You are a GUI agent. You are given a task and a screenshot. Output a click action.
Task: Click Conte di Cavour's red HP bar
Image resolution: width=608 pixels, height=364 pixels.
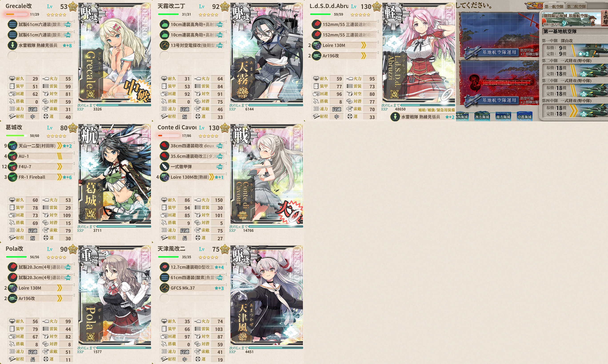pyautogui.click(x=169, y=135)
